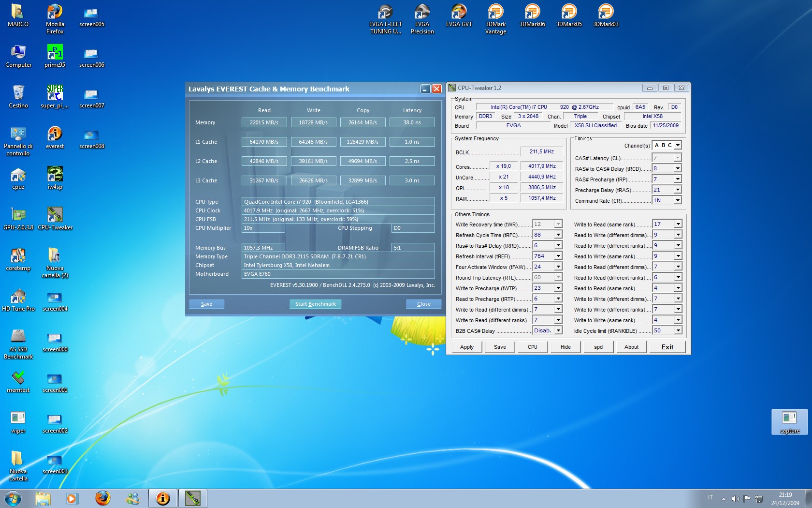Click the Memory Read 22015 MB/s value

pyautogui.click(x=264, y=122)
